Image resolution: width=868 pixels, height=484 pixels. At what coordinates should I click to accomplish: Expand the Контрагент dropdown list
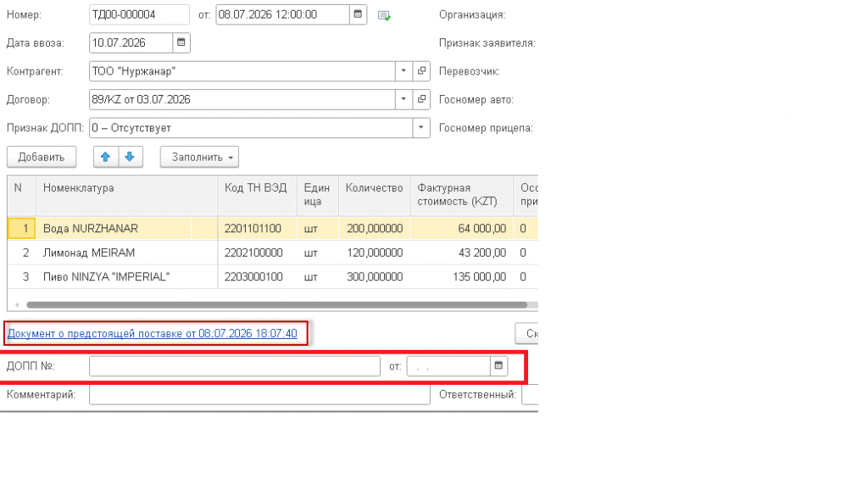403,71
